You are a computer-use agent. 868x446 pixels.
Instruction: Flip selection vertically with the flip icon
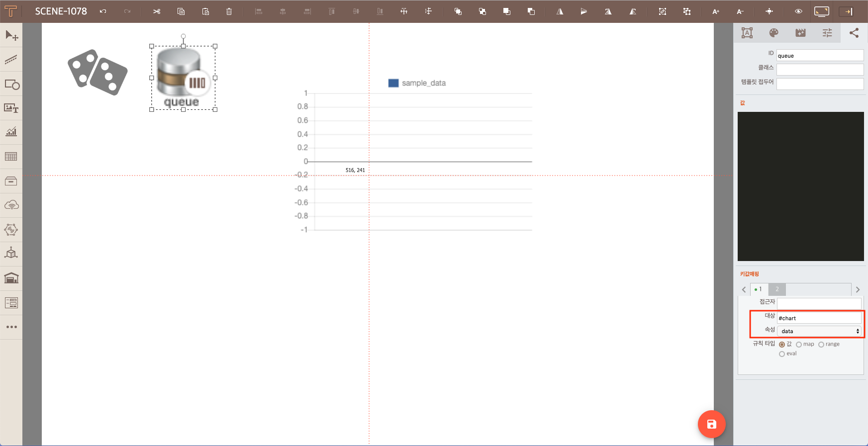point(584,11)
